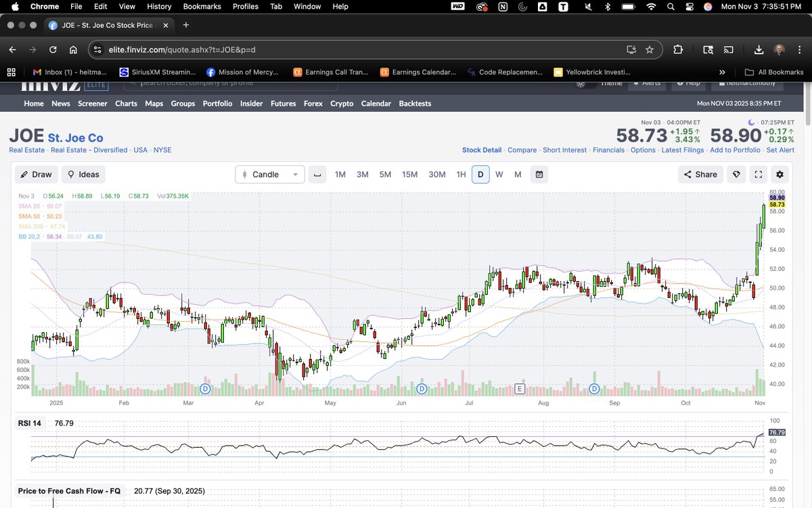Click the diamond premium icon next to Share

coord(736,174)
